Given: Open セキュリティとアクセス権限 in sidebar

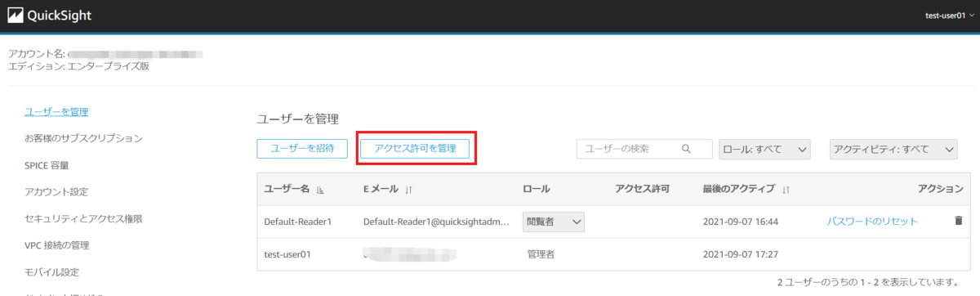Looking at the screenshot, I should [83, 218].
